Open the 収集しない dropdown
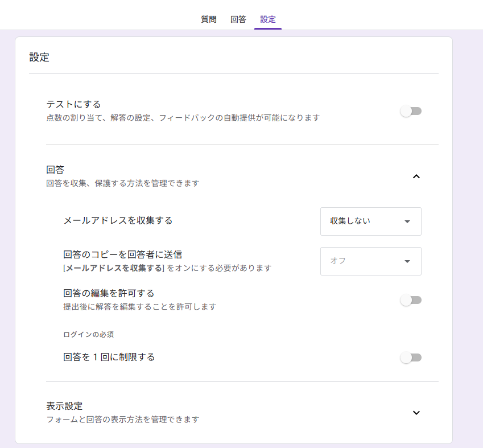 pyautogui.click(x=371, y=221)
